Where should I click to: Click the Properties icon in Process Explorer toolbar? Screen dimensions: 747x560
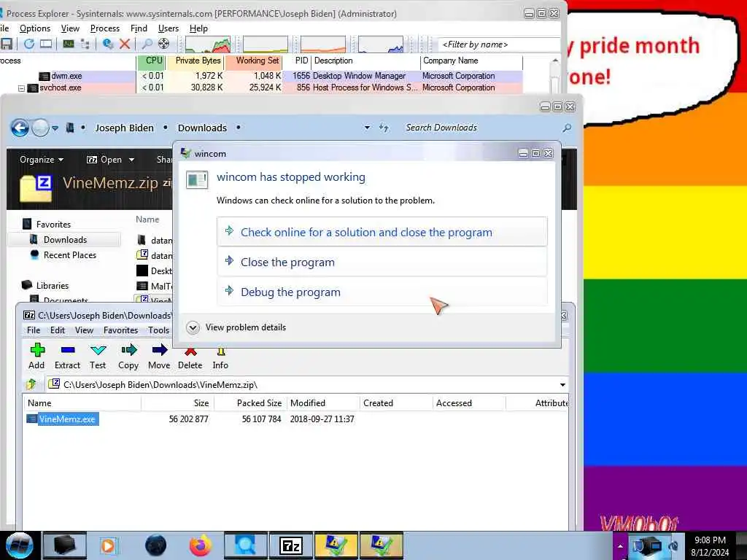coord(108,44)
